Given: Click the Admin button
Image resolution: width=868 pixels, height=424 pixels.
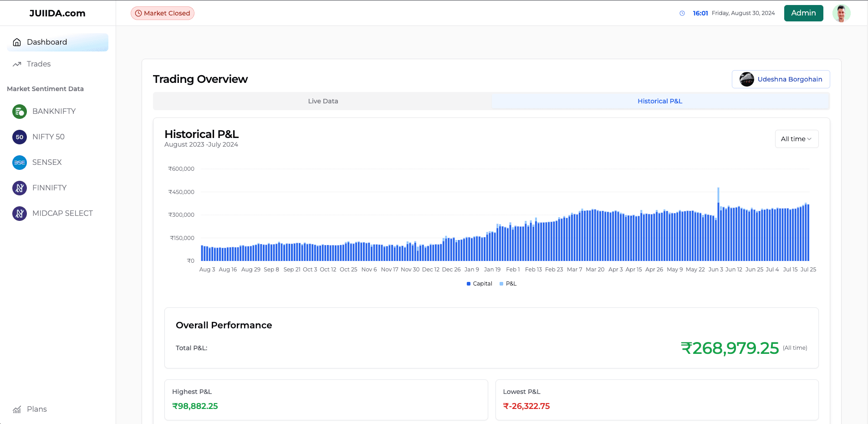Looking at the screenshot, I should [x=803, y=13].
